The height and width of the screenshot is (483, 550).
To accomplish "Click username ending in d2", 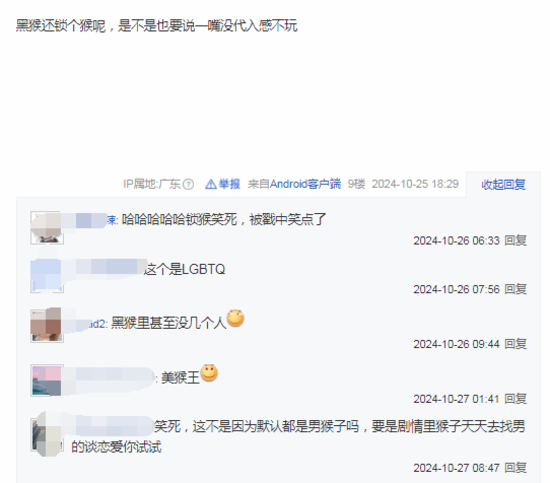I will (89, 324).
